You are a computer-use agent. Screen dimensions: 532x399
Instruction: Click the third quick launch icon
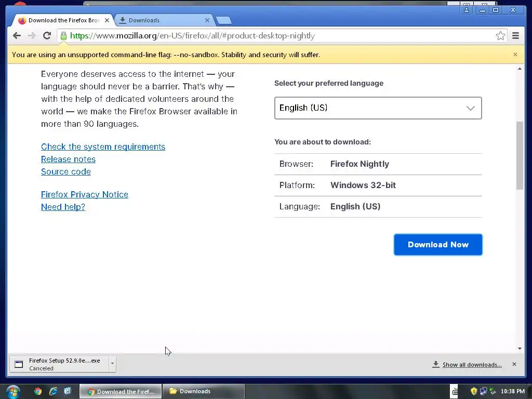pyautogui.click(x=68, y=391)
